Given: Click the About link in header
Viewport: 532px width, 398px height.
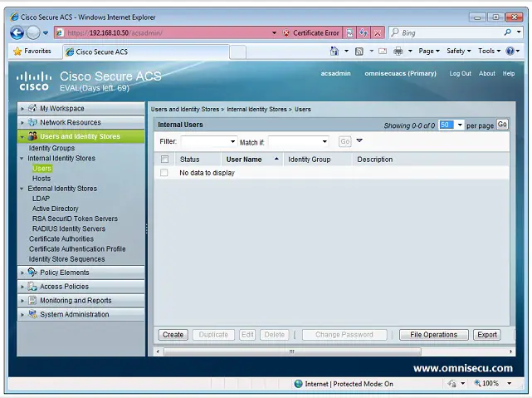Looking at the screenshot, I should pyautogui.click(x=487, y=73).
